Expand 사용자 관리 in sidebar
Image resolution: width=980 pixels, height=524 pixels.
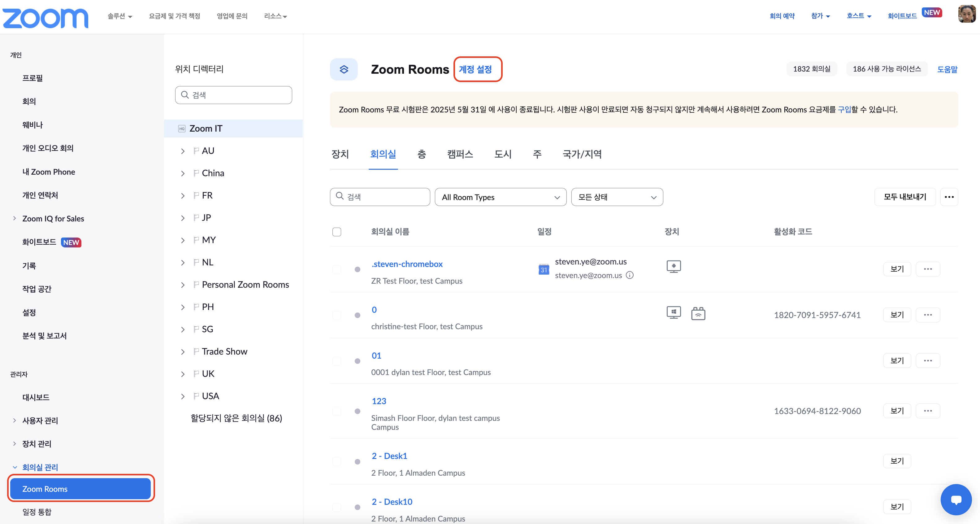(15, 421)
